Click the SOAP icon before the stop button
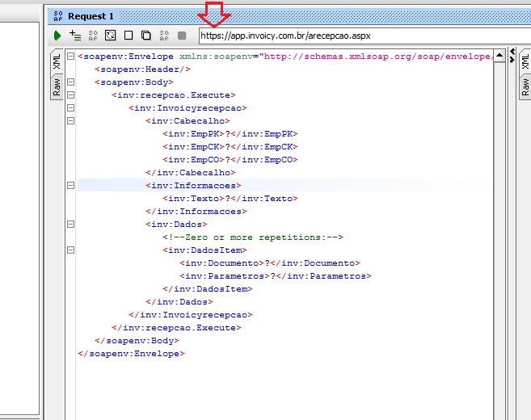 164,36
